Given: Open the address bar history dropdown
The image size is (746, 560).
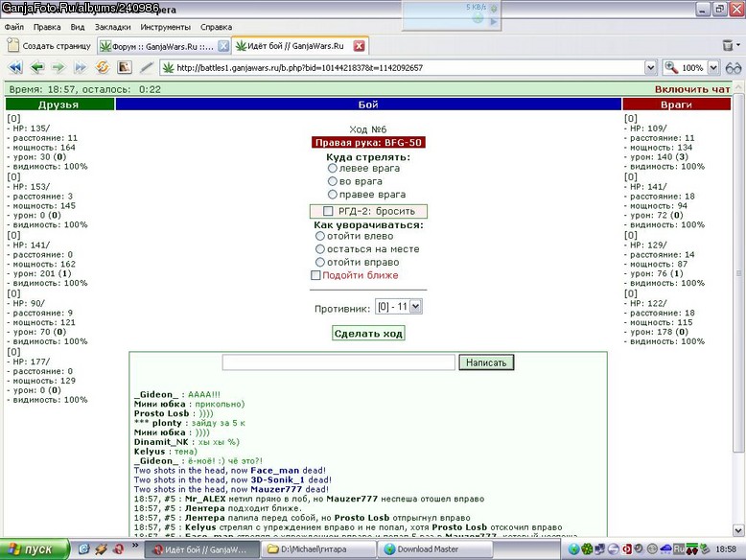Looking at the screenshot, I should 651,67.
